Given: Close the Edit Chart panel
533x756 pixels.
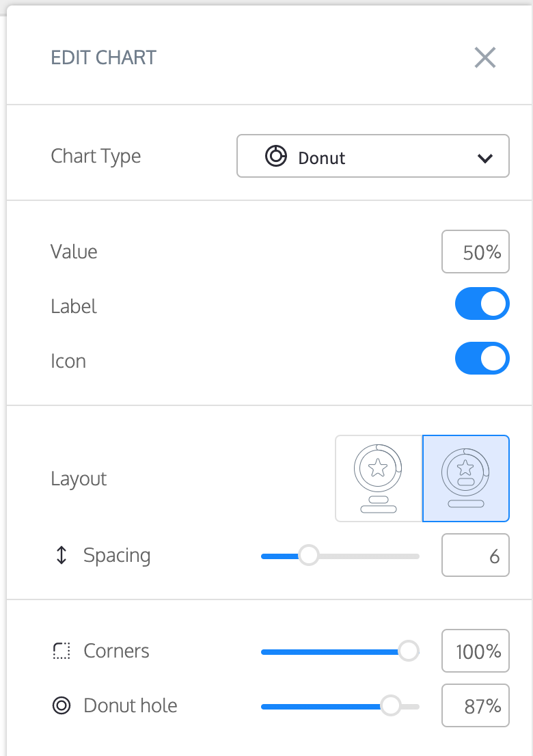Looking at the screenshot, I should pos(484,58).
